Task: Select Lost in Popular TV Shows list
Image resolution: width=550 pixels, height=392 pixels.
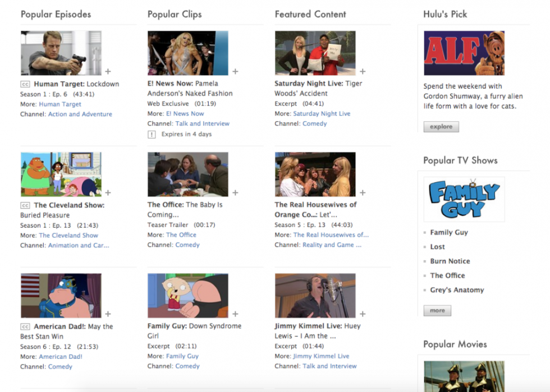Action: tap(437, 247)
